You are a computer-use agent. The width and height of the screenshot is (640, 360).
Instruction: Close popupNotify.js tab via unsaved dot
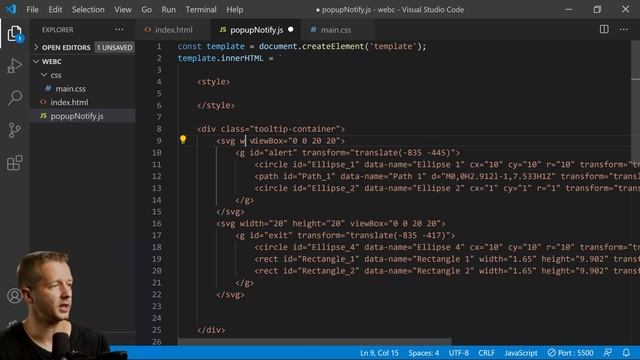291,29
